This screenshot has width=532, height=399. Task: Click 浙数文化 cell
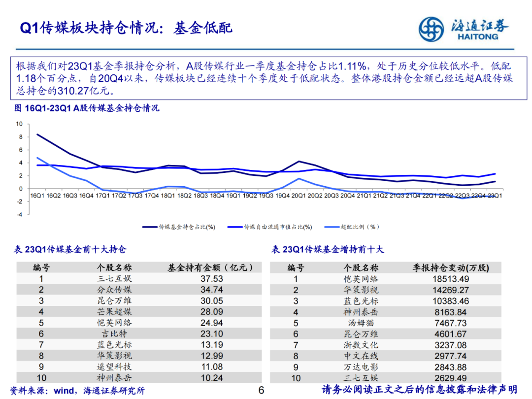click(361, 345)
